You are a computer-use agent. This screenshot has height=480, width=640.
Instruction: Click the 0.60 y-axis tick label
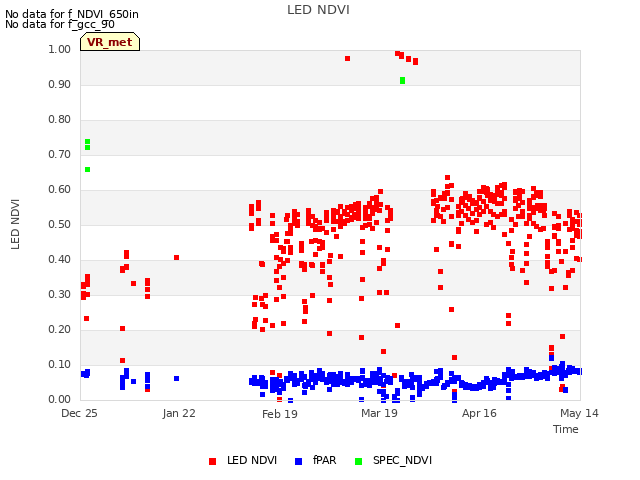(60, 189)
